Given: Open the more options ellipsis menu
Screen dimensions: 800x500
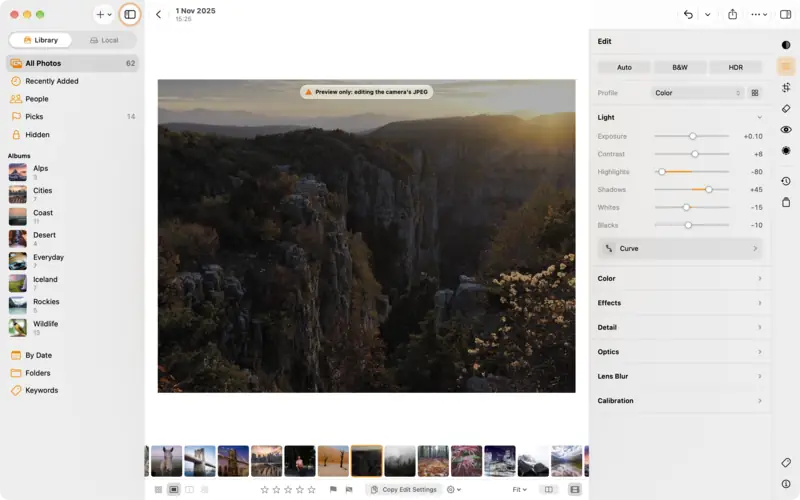Looking at the screenshot, I should click(x=759, y=14).
